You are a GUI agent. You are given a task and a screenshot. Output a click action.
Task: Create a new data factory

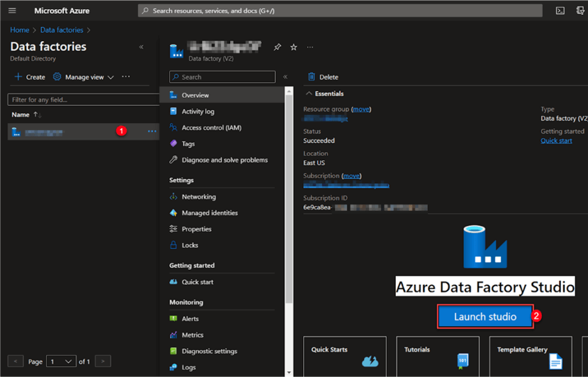tap(29, 77)
